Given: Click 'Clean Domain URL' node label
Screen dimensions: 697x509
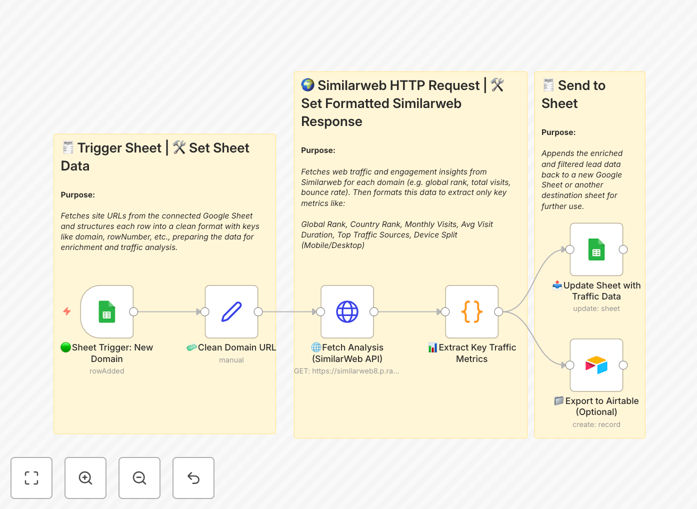Looking at the screenshot, I should click(232, 348).
